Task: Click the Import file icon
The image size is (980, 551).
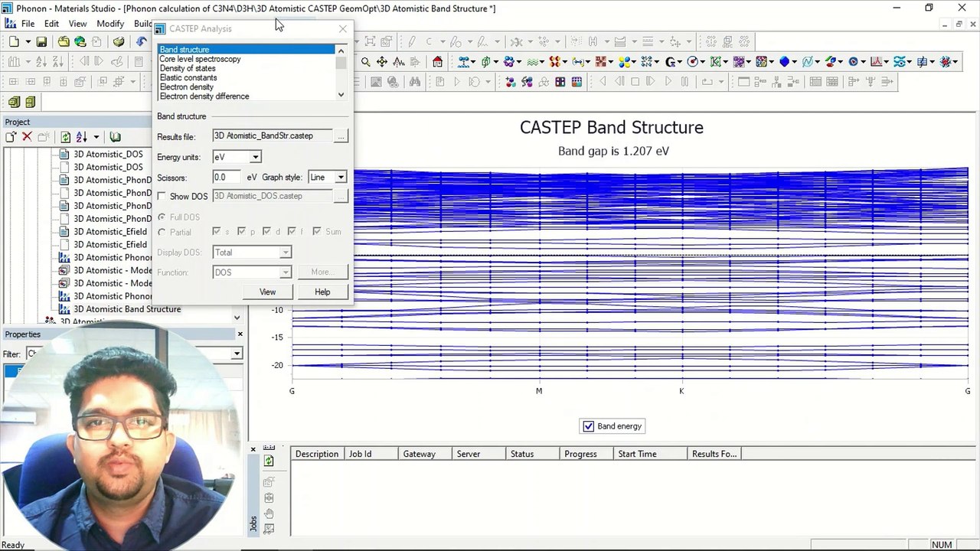Action: point(64,42)
